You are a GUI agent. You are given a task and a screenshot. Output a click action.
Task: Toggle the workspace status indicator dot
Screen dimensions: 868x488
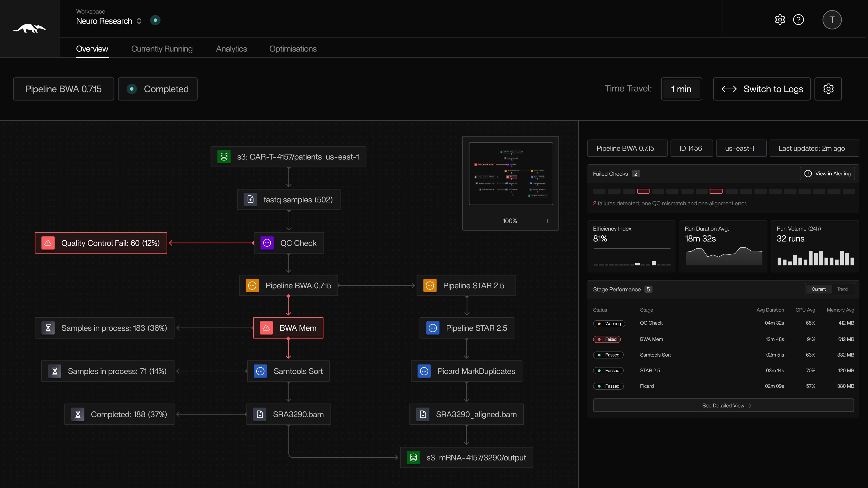(x=155, y=20)
